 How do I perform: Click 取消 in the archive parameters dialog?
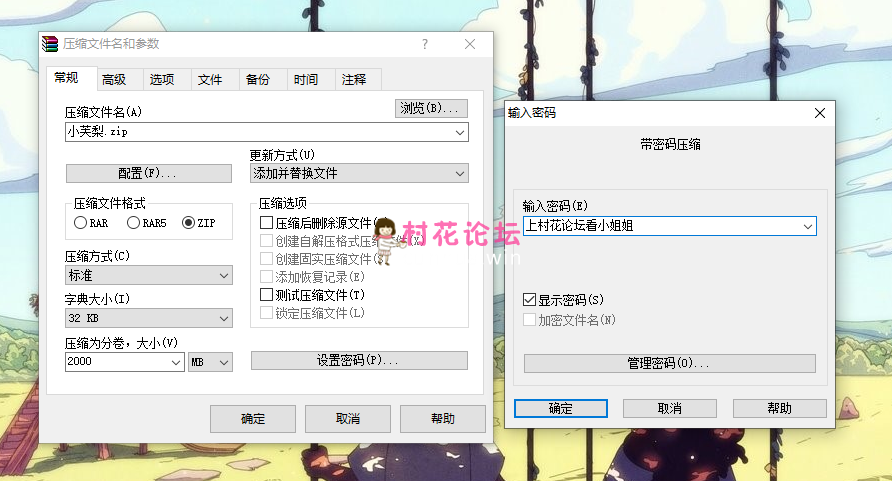point(348,419)
